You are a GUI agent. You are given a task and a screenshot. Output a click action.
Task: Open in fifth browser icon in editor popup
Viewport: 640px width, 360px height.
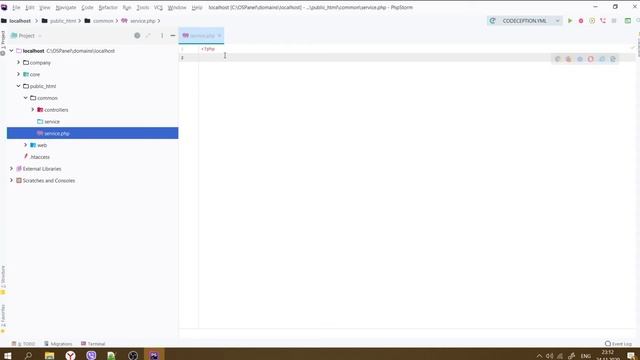602,59
